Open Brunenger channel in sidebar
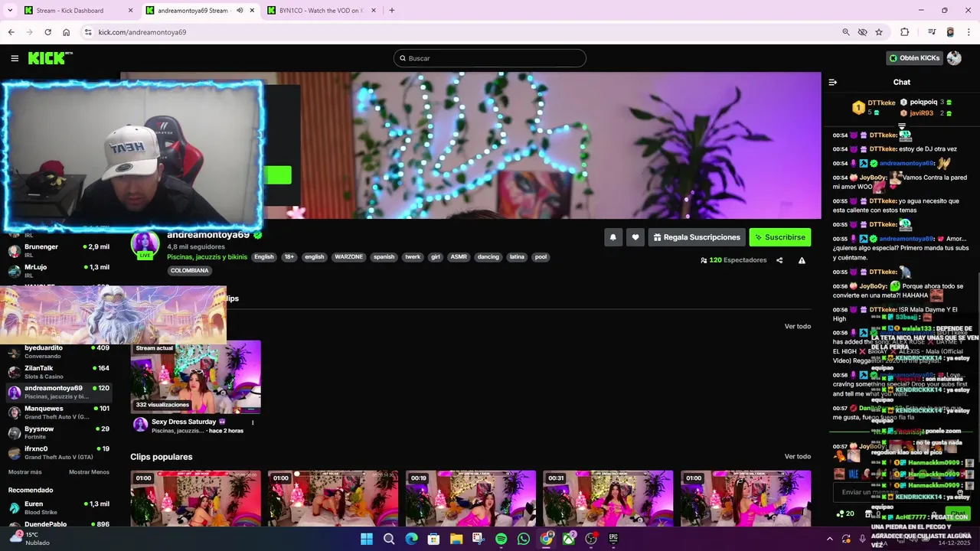 [x=59, y=251]
